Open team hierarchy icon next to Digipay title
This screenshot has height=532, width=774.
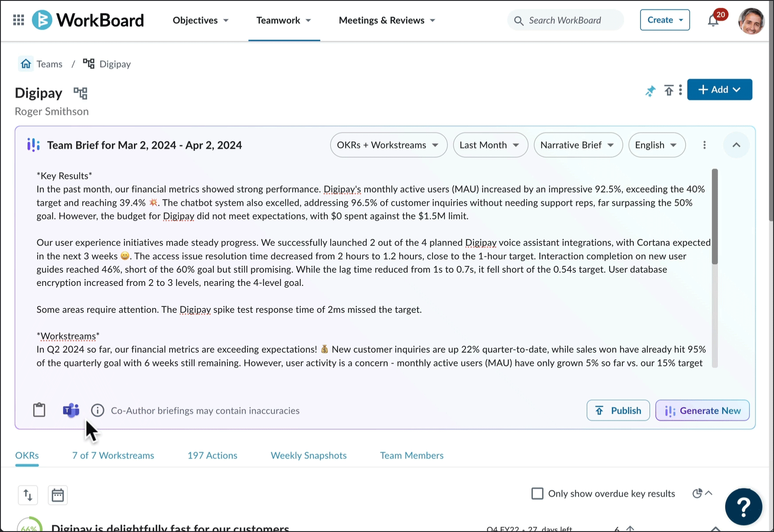click(80, 93)
